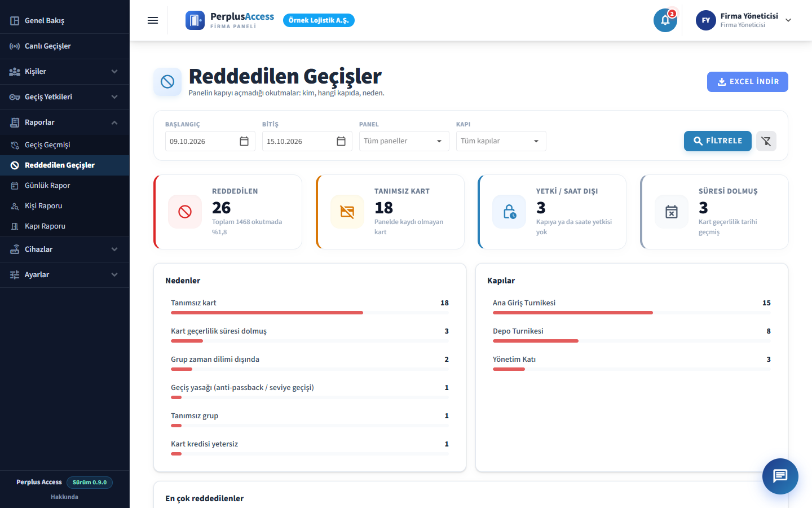
Task: Expand the Ayarlar chevron
Action: tap(114, 275)
